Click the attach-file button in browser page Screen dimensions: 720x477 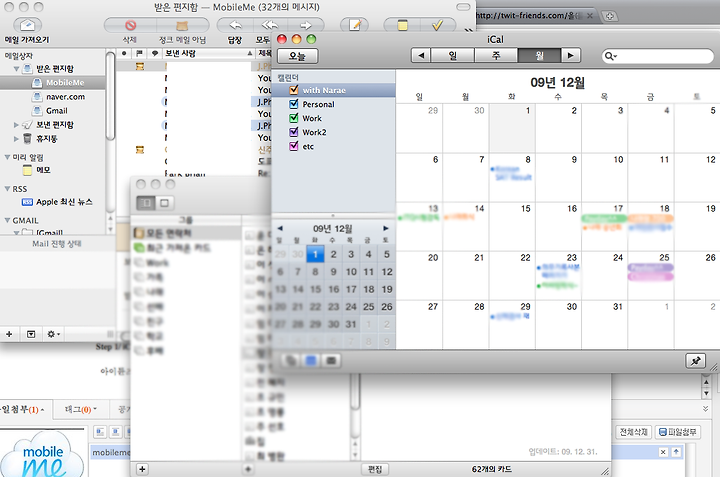coord(678,432)
